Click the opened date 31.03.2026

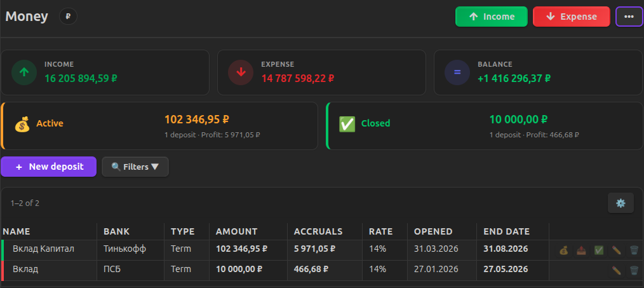[436, 249]
